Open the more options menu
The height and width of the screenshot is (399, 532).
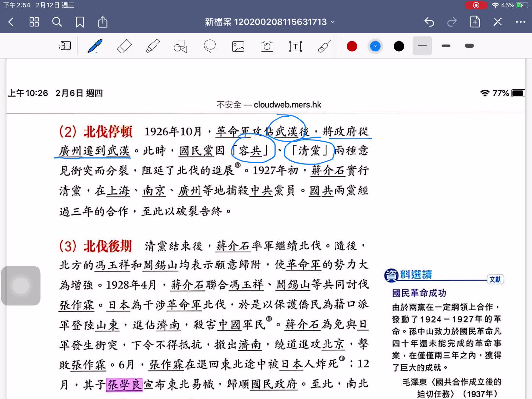(x=520, y=22)
